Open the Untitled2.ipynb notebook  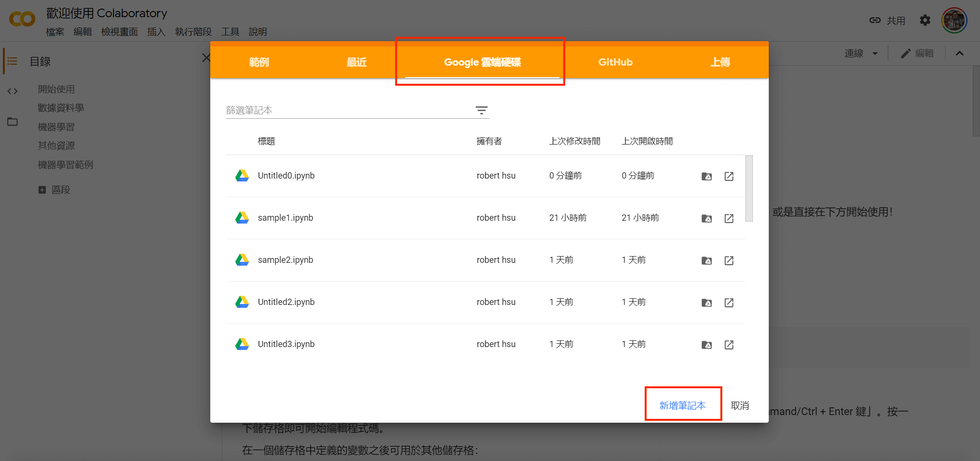pos(286,302)
